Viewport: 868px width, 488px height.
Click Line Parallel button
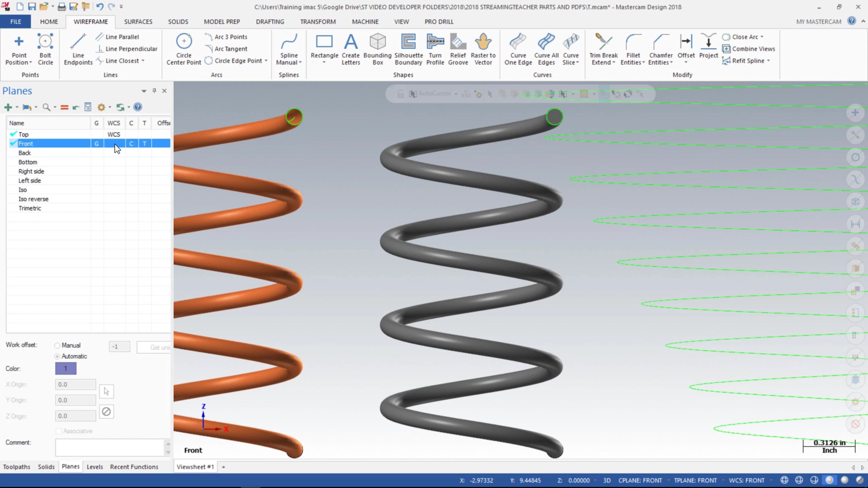tap(117, 37)
